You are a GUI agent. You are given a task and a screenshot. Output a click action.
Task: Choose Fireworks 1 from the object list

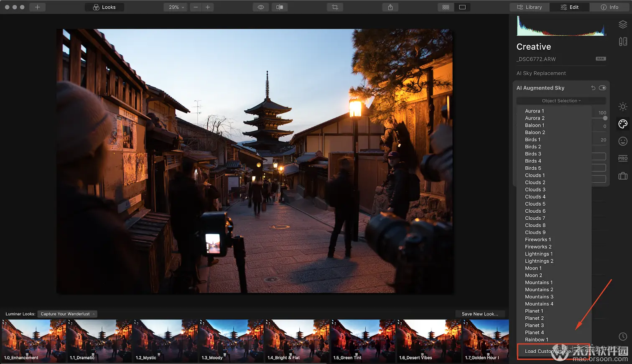click(538, 239)
